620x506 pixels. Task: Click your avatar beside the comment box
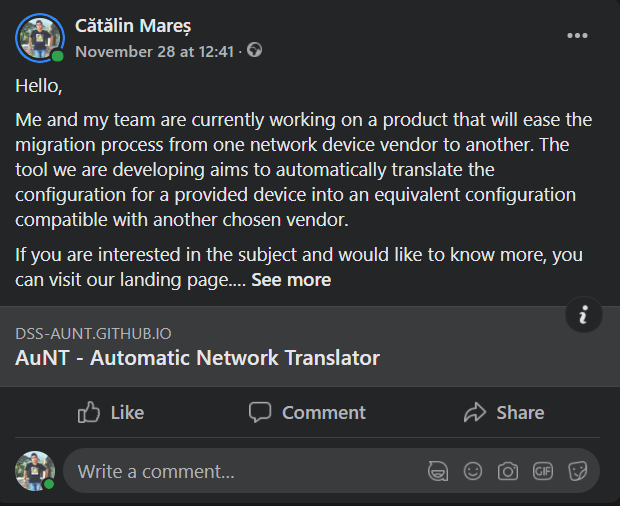point(34,470)
